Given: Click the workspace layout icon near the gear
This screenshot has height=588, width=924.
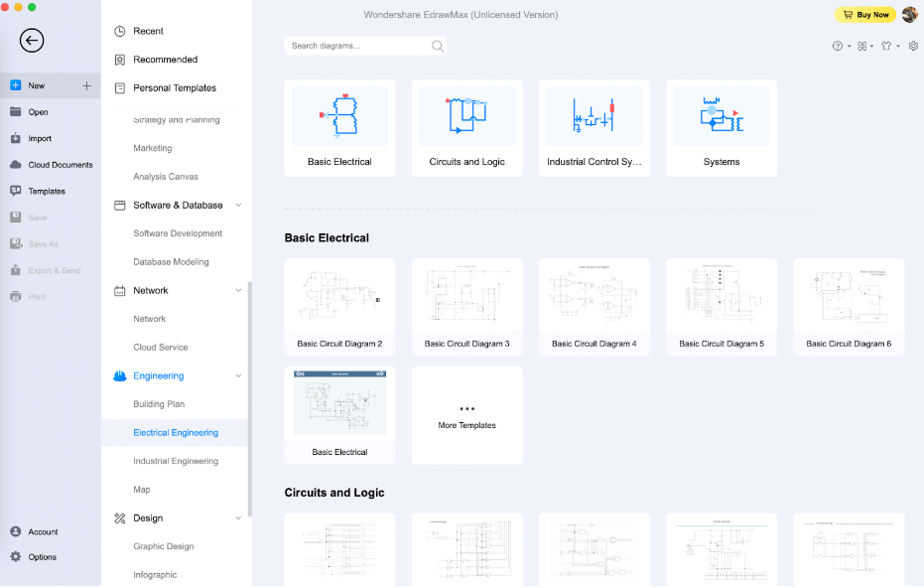Looking at the screenshot, I should 861,46.
